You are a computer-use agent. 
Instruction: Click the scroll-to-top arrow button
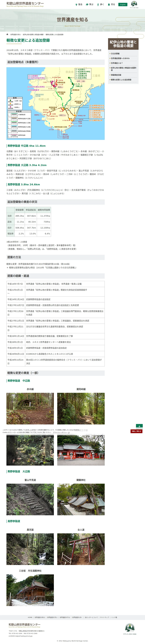(139, 427)
